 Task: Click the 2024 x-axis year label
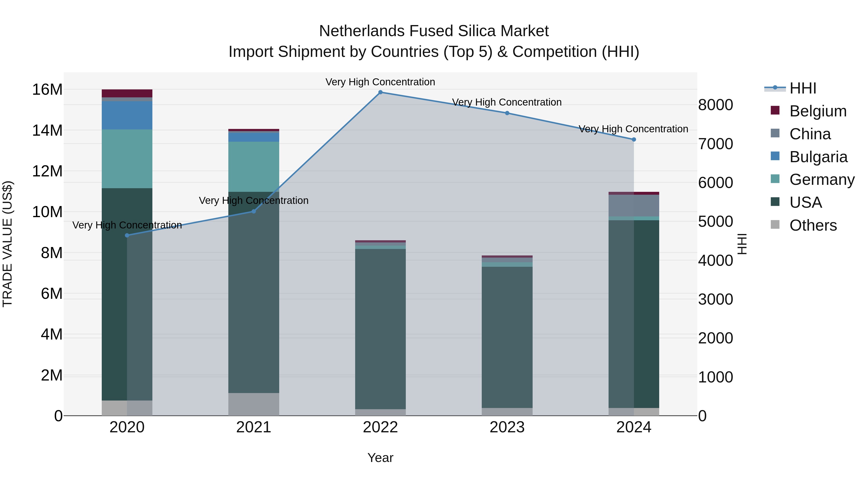point(634,427)
